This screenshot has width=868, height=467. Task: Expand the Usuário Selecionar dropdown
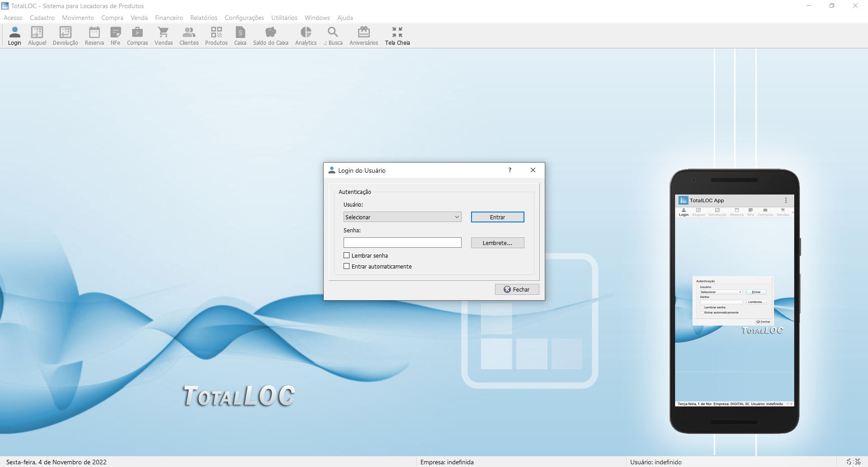click(x=402, y=217)
